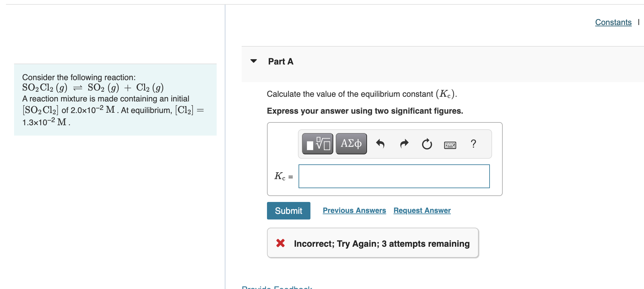644x289 pixels.
Task: Open the on-screen keyboard icon
Action: click(x=450, y=145)
